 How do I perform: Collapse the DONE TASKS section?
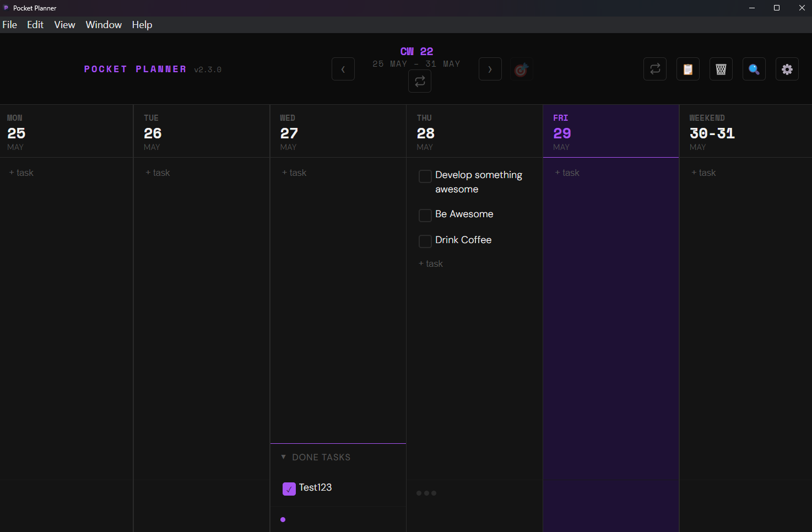click(284, 457)
